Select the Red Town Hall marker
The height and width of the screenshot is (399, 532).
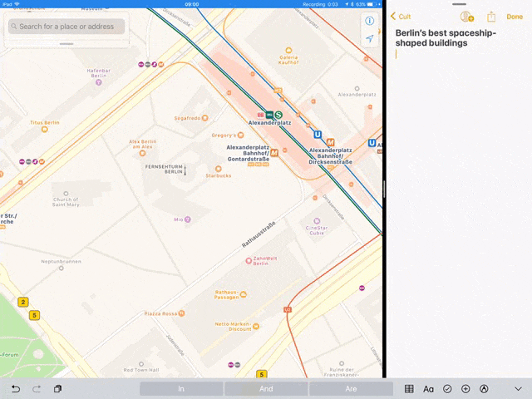point(141,364)
